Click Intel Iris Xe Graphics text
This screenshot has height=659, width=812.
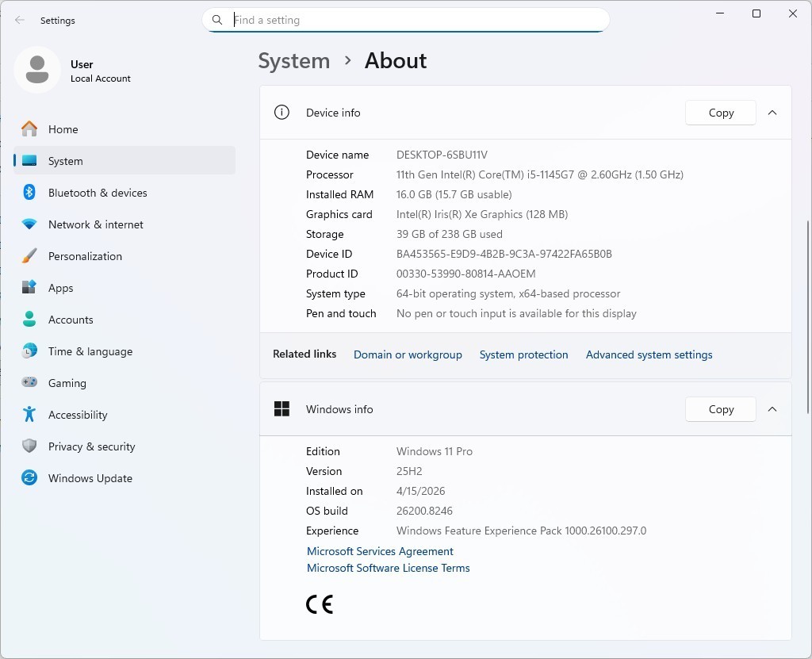[481, 214]
